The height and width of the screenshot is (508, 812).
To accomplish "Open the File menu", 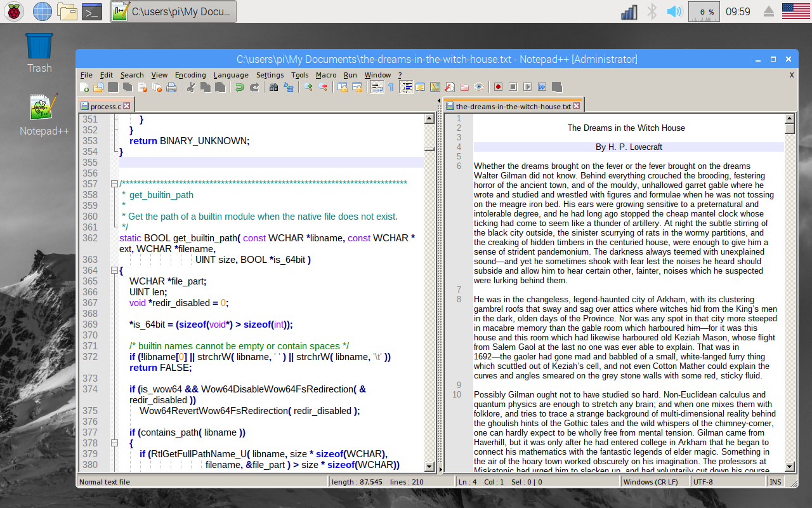I will (x=86, y=75).
